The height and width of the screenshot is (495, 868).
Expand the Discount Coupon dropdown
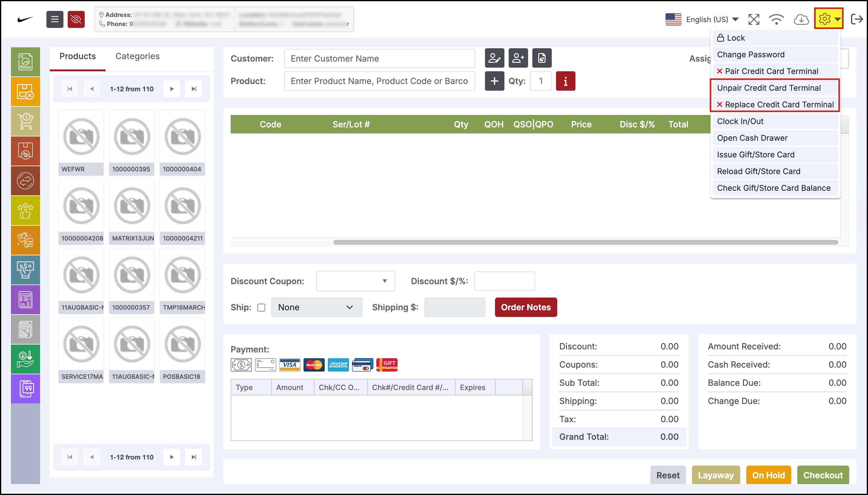click(355, 281)
